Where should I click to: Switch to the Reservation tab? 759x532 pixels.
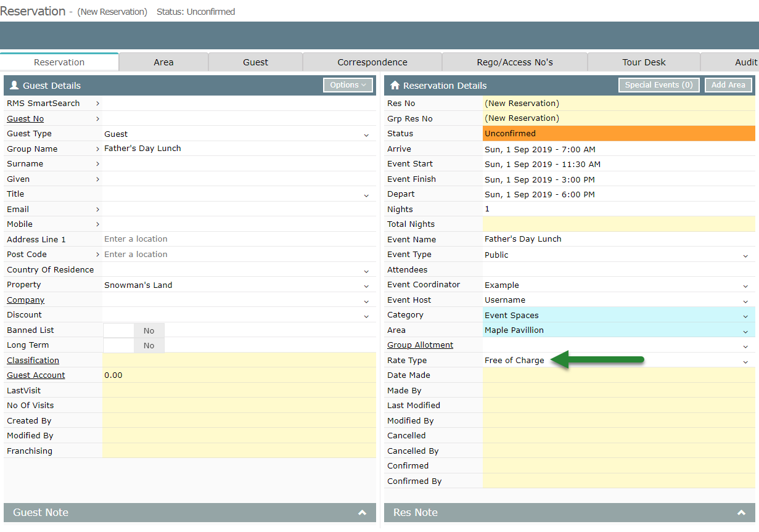pos(59,62)
